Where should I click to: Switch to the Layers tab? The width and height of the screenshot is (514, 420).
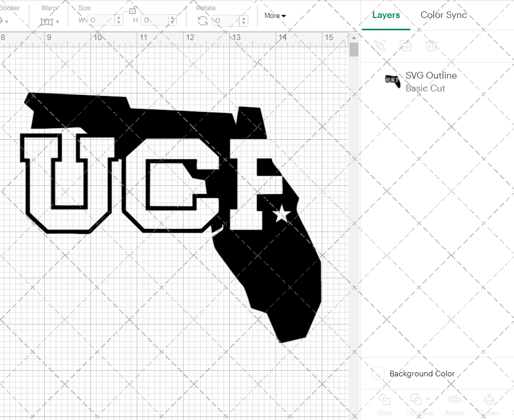386,15
